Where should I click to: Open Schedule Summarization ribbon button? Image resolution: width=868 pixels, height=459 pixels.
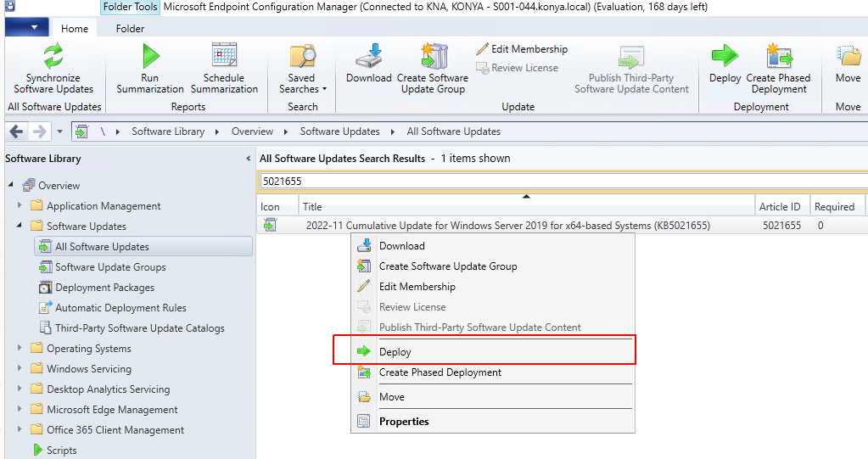(224, 68)
